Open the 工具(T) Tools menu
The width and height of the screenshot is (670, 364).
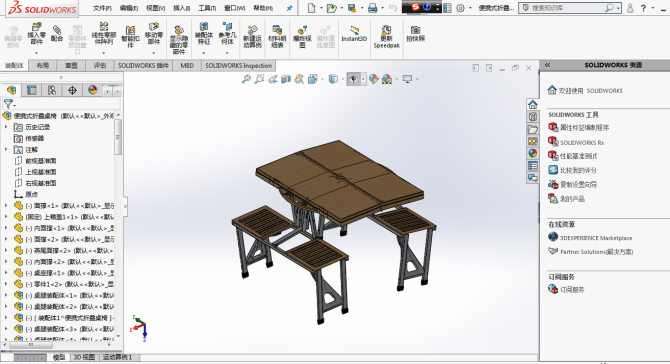pyautogui.click(x=207, y=8)
